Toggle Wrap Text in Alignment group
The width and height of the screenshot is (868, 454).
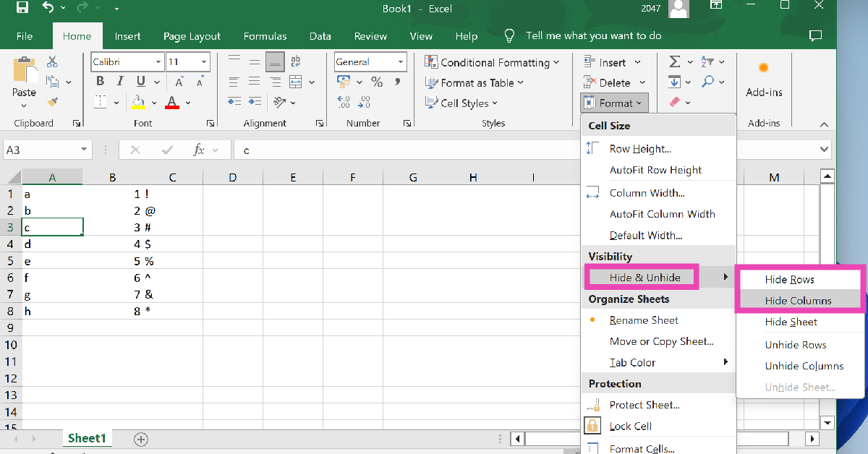pyautogui.click(x=294, y=62)
